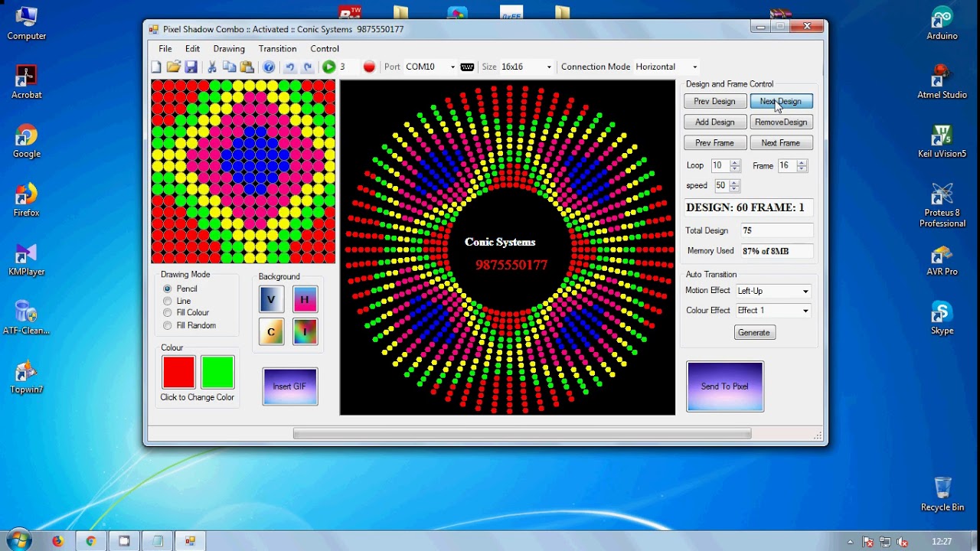The height and width of the screenshot is (551, 980).
Task: Open the AVR Pro desktop icon
Action: [942, 260]
